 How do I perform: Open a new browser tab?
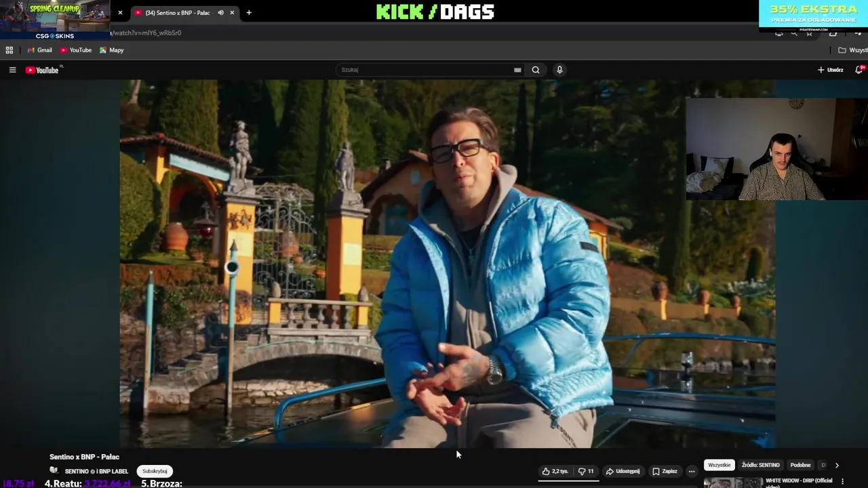[249, 13]
